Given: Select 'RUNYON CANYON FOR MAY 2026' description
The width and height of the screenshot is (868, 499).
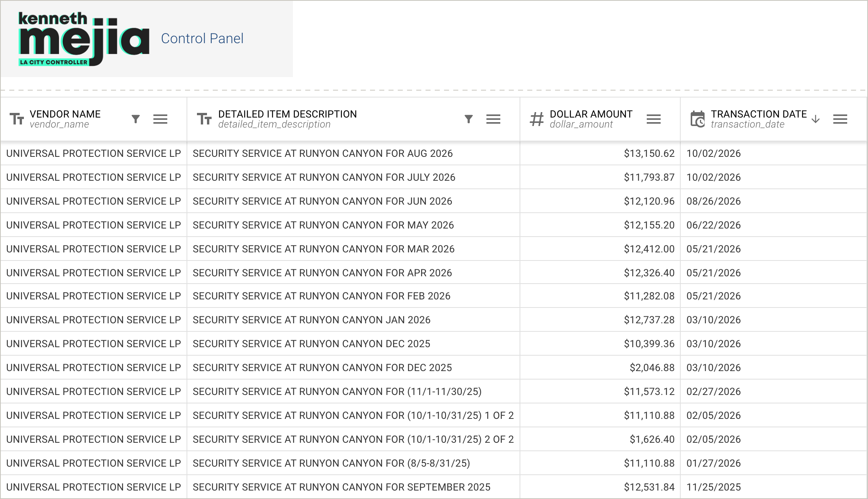Looking at the screenshot, I should pyautogui.click(x=353, y=225).
